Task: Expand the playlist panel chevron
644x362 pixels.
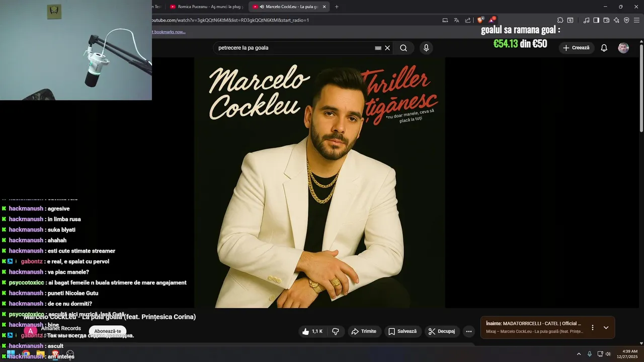Action: 606,327
